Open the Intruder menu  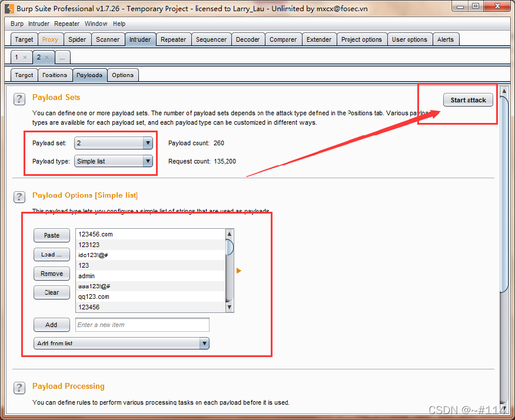pyautogui.click(x=39, y=24)
